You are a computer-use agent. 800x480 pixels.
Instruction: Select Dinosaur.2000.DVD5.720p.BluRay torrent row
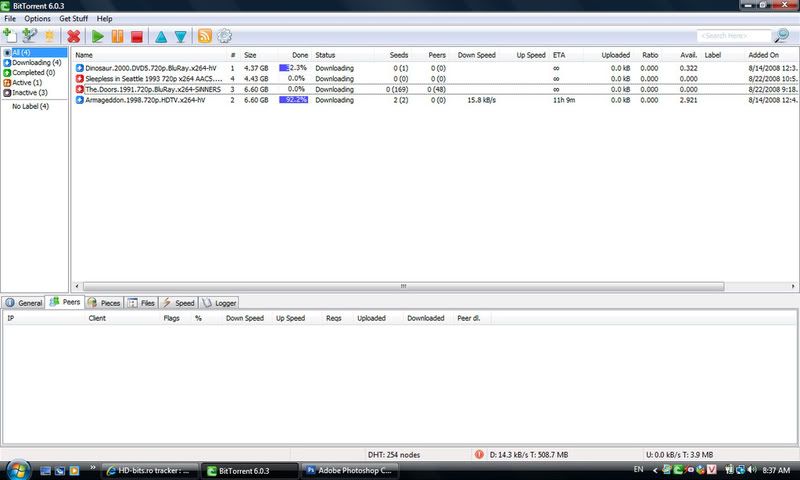coord(435,68)
